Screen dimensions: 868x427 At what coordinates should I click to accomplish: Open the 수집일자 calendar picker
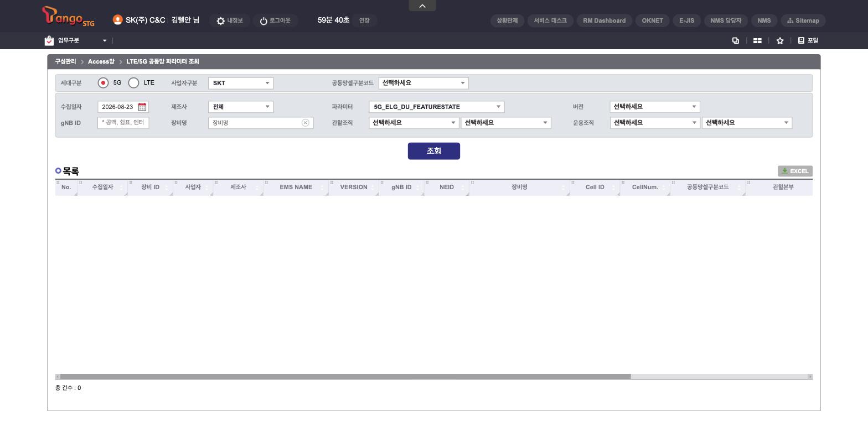click(x=142, y=107)
